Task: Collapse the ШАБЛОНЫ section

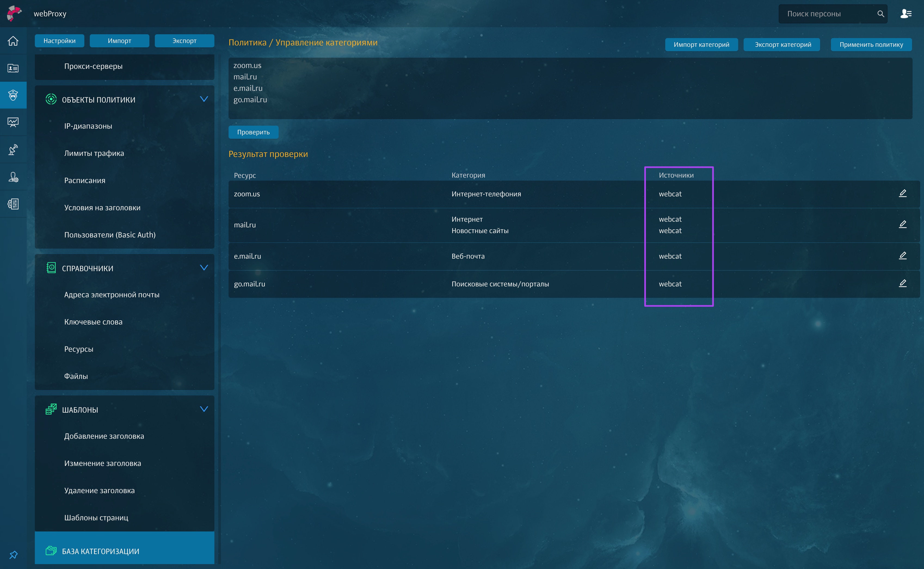Action: pyautogui.click(x=204, y=409)
